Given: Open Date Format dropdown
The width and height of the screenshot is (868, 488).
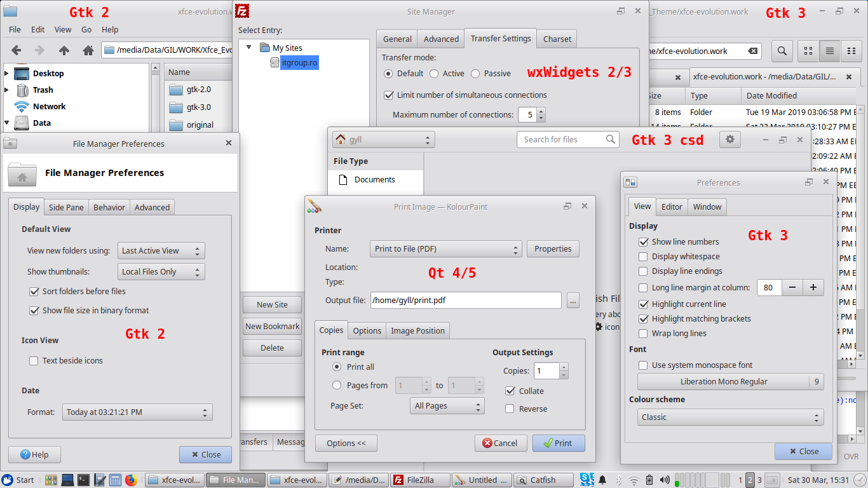Looking at the screenshot, I should tap(137, 412).
